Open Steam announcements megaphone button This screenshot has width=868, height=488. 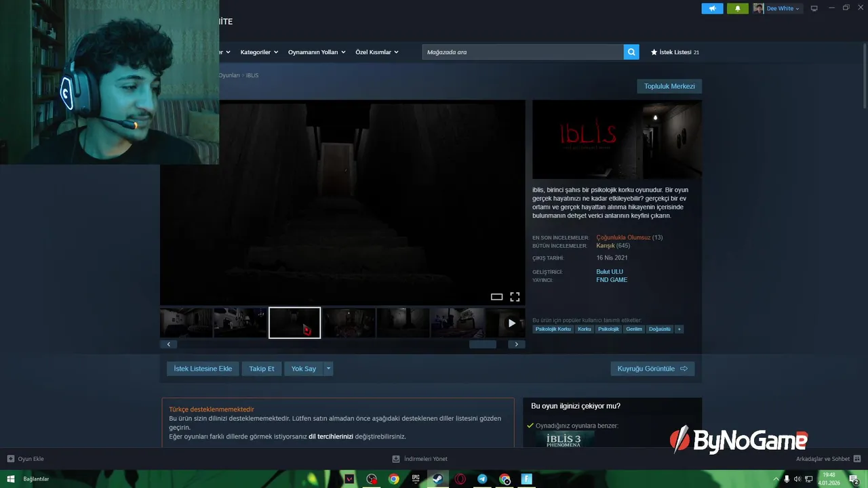point(712,8)
